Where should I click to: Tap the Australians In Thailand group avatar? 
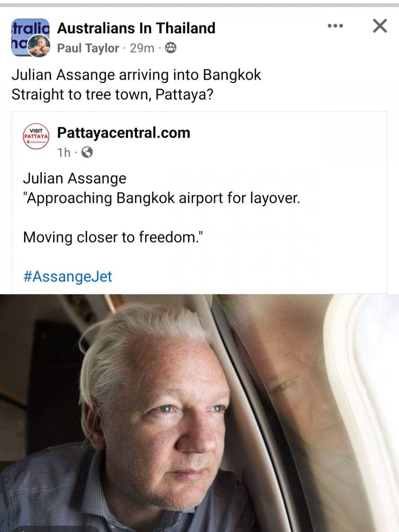click(x=30, y=33)
